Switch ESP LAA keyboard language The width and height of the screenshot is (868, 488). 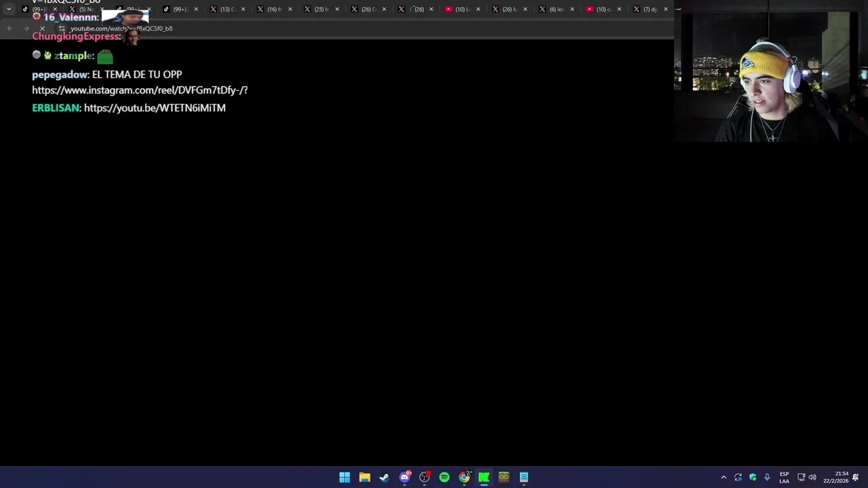point(784,477)
